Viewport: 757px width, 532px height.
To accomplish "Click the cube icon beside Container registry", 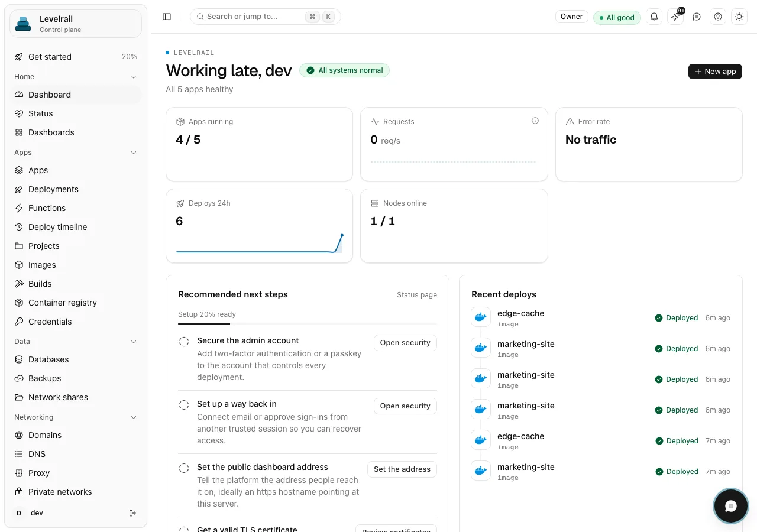I will coord(19,303).
